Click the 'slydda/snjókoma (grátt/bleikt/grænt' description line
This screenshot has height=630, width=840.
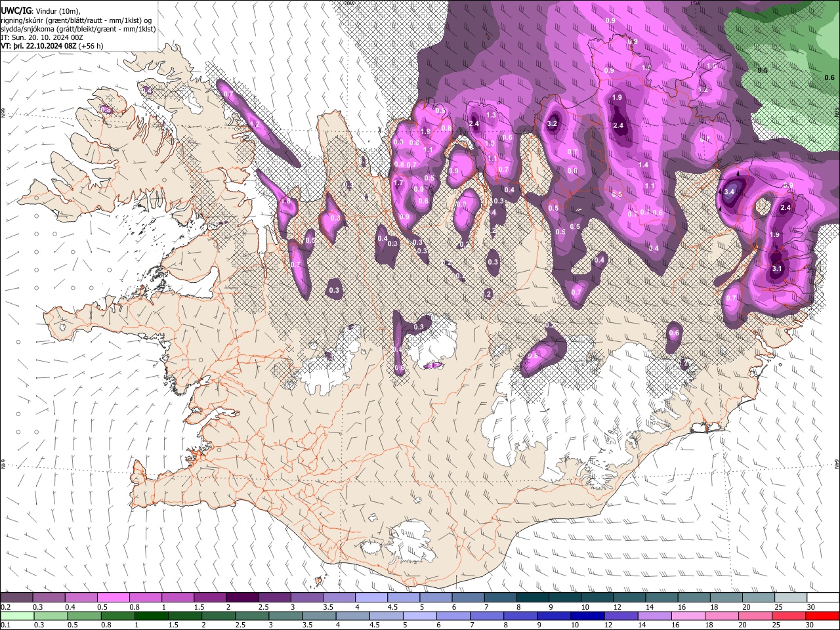(x=78, y=29)
